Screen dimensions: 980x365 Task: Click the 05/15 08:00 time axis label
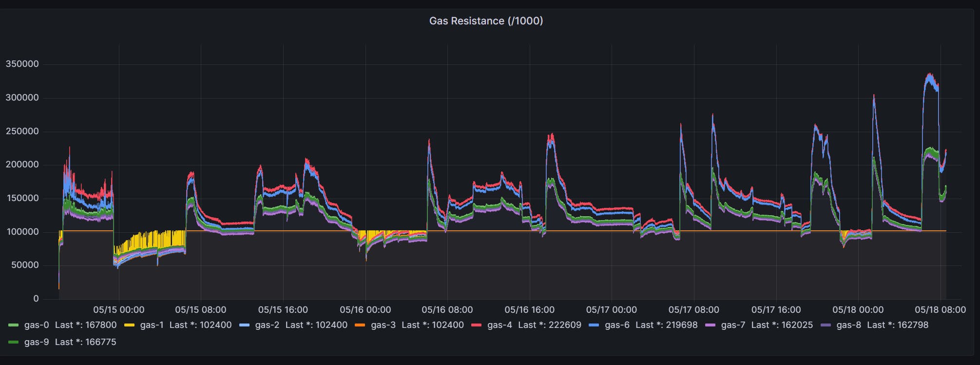[201, 310]
